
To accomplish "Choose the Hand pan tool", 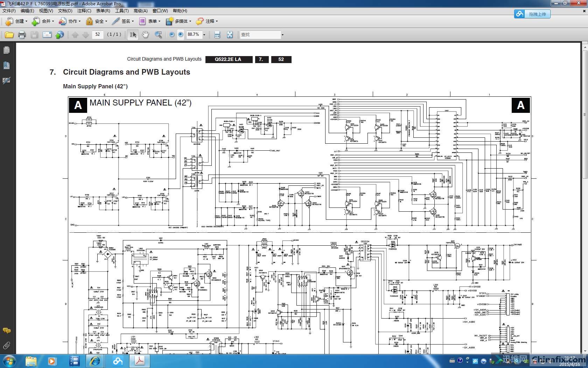I will pos(145,35).
